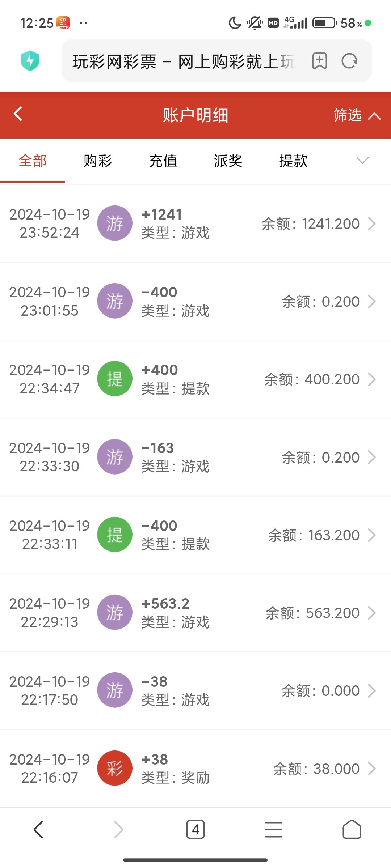Expand more category tabs with the chevron
The image size is (391, 868).
coord(362,161)
